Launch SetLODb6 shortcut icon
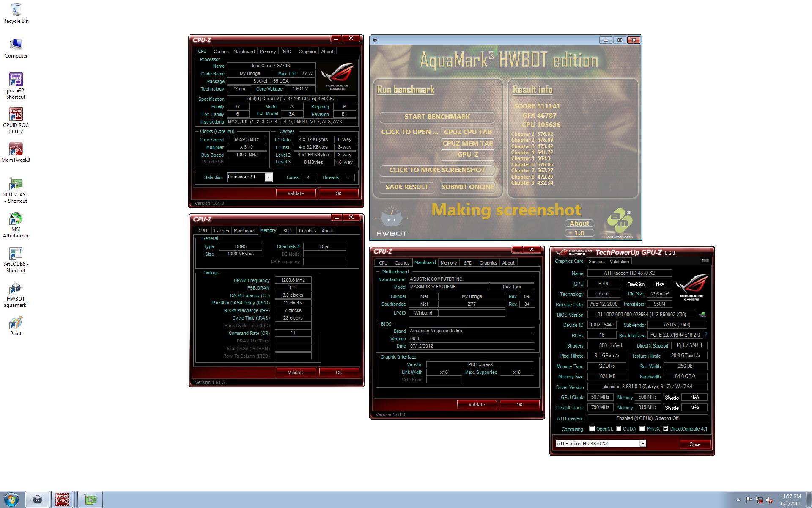 (16, 260)
